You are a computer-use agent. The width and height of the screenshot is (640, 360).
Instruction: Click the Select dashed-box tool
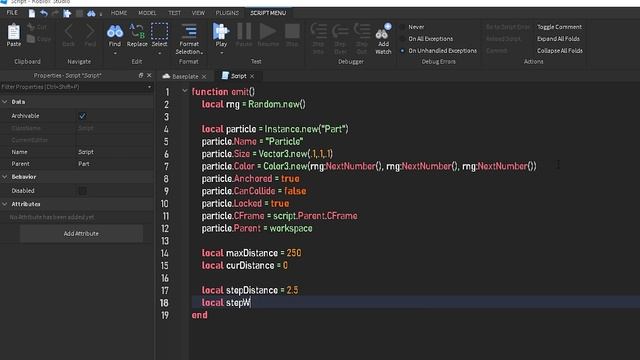[x=159, y=31]
